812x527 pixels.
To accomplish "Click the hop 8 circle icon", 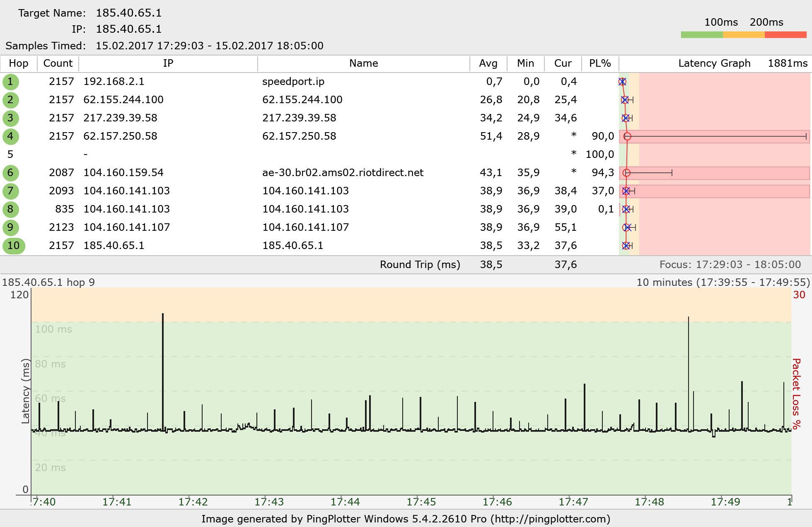I will pyautogui.click(x=10, y=209).
